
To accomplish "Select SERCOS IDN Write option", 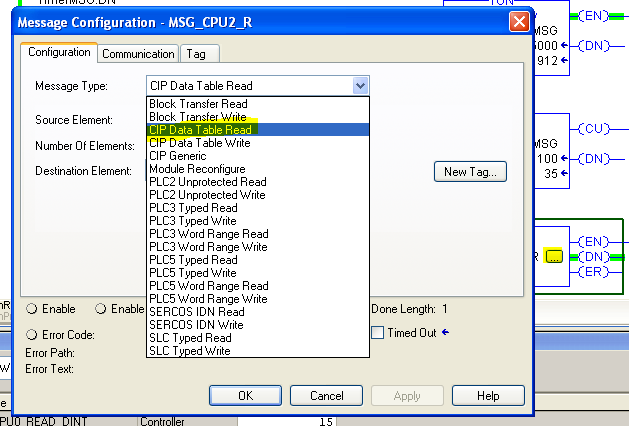I will coord(258,325).
